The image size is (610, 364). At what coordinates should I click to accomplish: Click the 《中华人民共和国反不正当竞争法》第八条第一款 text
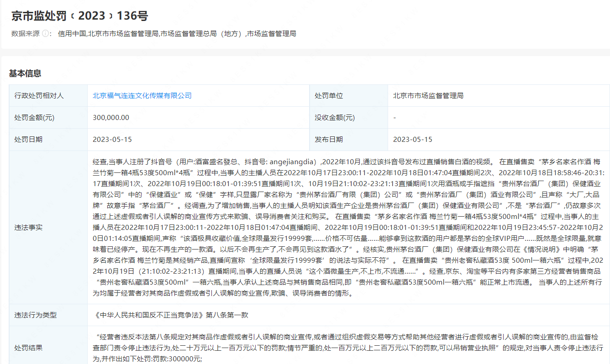(170, 315)
